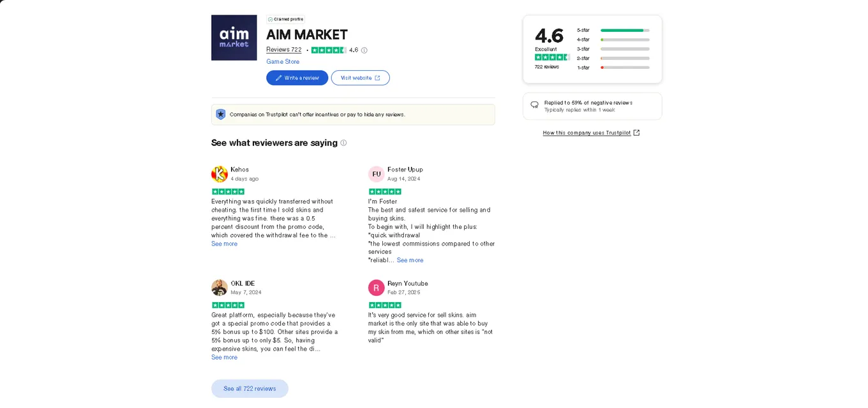Click the Kehos reviewer name
The width and height of the screenshot is (868, 408).
click(240, 170)
